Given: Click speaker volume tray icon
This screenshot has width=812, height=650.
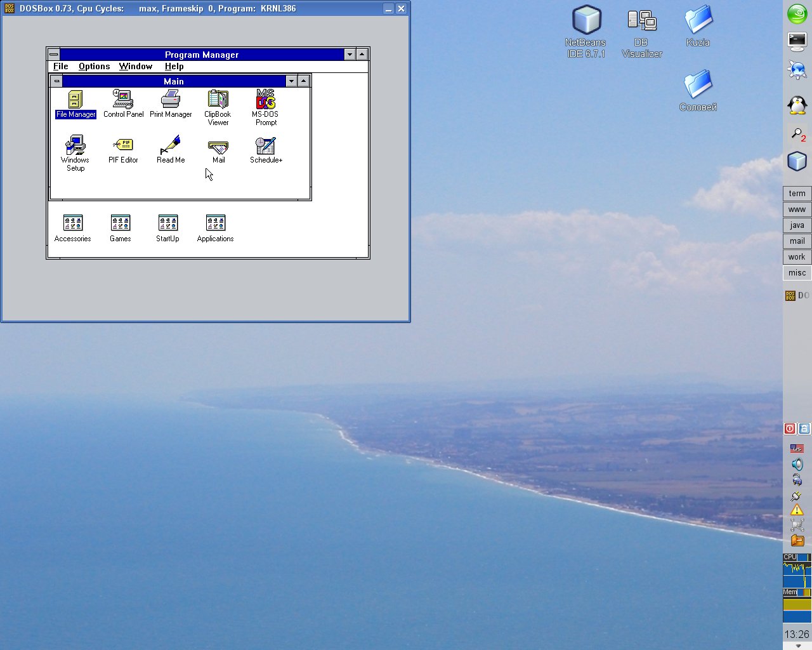Looking at the screenshot, I should 797,464.
